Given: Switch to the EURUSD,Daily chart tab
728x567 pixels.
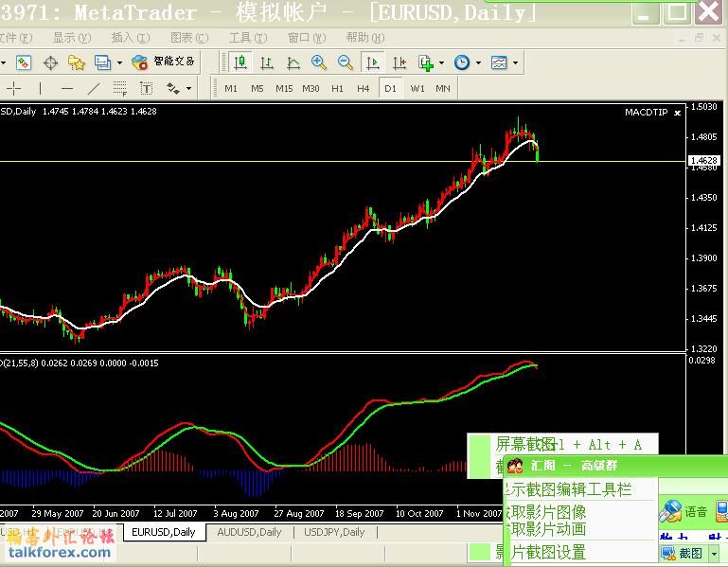Looking at the screenshot, I should tap(164, 532).
